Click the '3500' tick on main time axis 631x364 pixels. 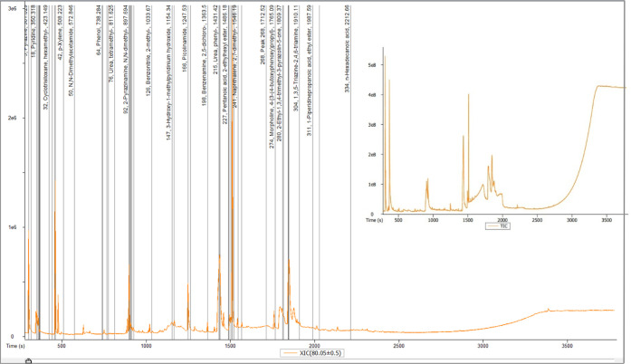pos(567,346)
